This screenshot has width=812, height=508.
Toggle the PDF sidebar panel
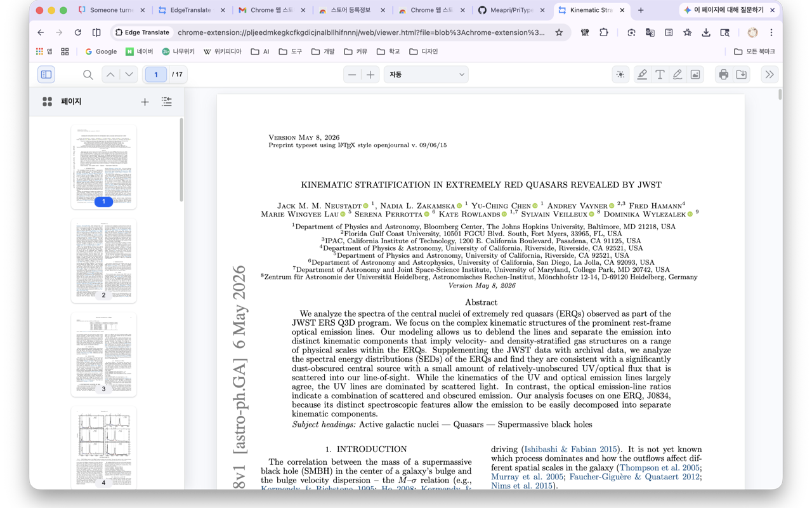tap(46, 75)
